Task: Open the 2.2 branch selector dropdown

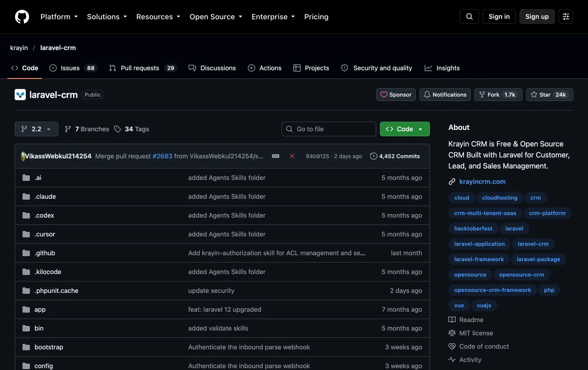Action: 36,129
